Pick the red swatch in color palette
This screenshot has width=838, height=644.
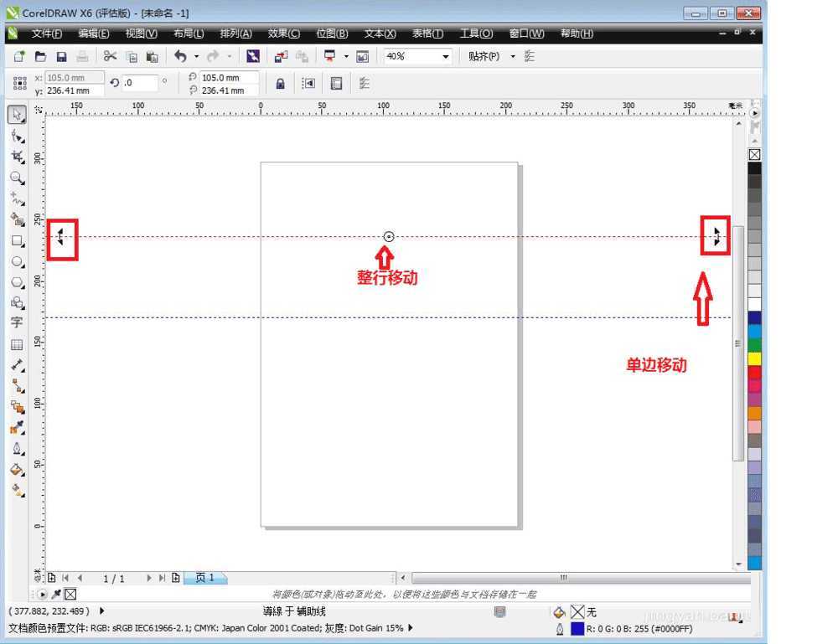[x=754, y=372]
